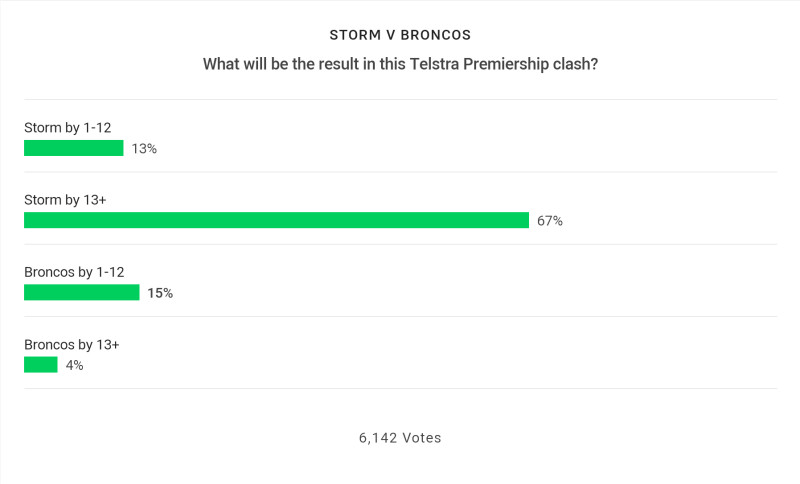Click the green bar for Storm by 1-12
This screenshot has width=800, height=484.
73,148
